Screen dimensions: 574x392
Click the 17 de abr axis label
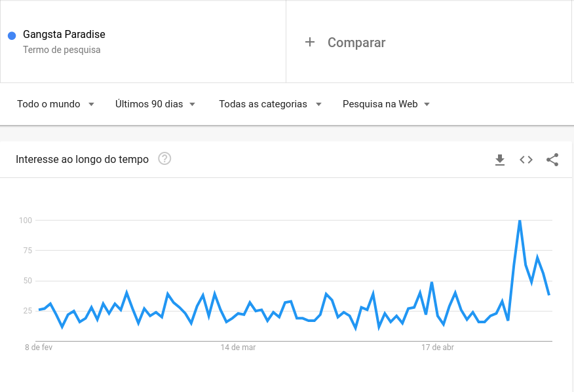[x=438, y=347]
